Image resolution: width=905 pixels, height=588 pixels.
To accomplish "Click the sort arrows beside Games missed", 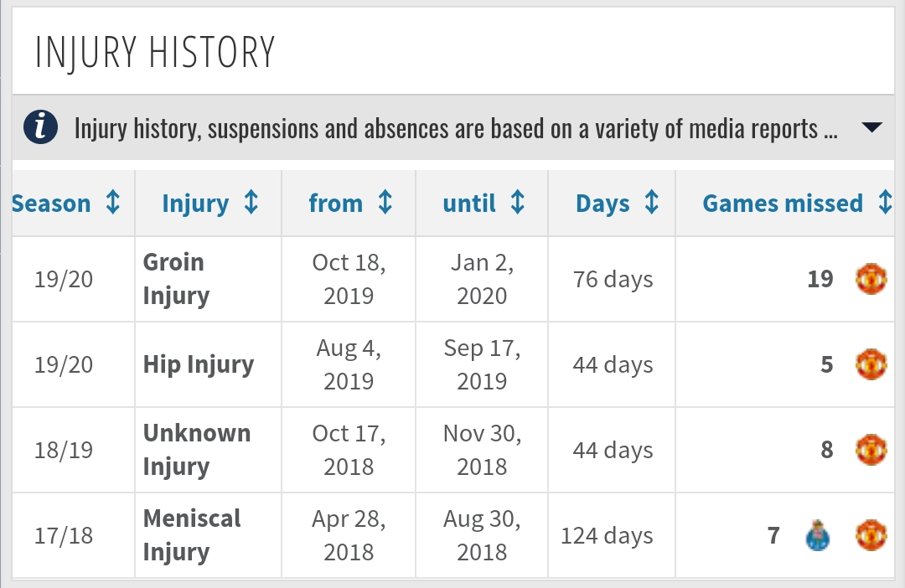I will pyautogui.click(x=885, y=204).
